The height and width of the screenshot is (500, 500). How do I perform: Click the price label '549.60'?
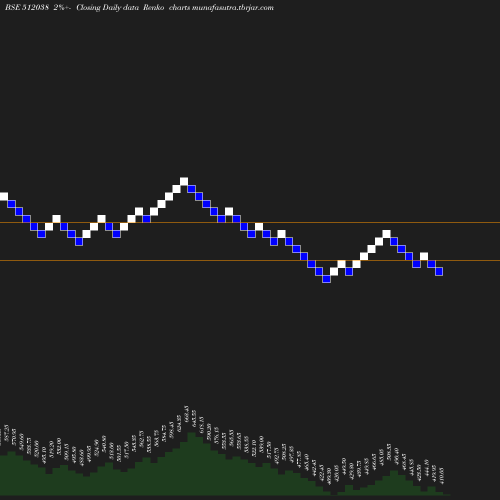[22, 442]
